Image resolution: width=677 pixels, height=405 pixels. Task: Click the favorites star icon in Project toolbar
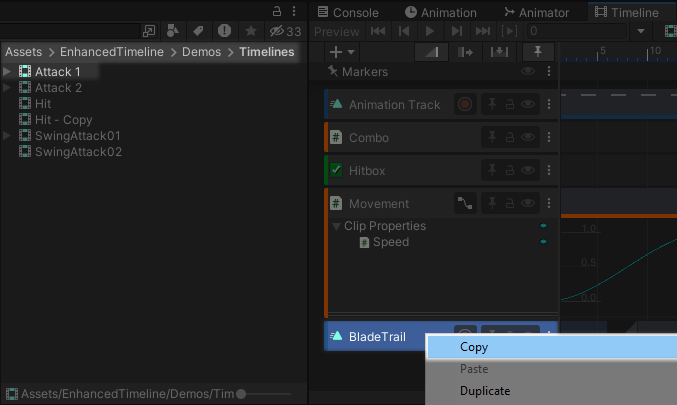coord(250,31)
